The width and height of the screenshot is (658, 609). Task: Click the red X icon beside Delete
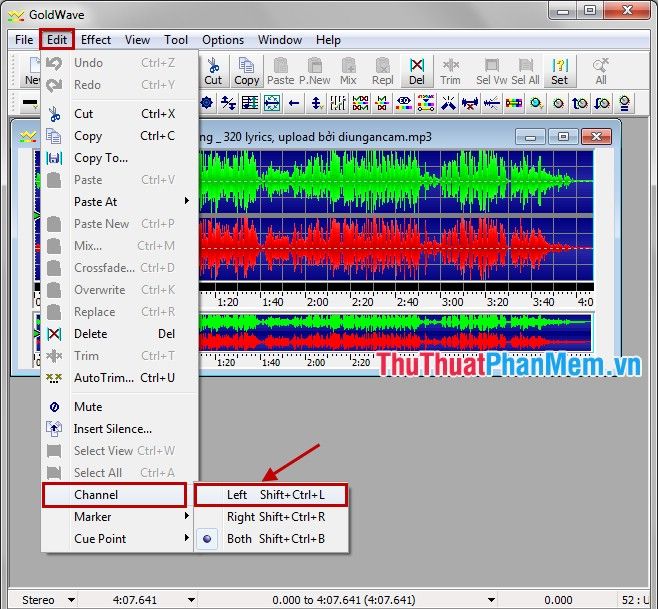coord(54,334)
